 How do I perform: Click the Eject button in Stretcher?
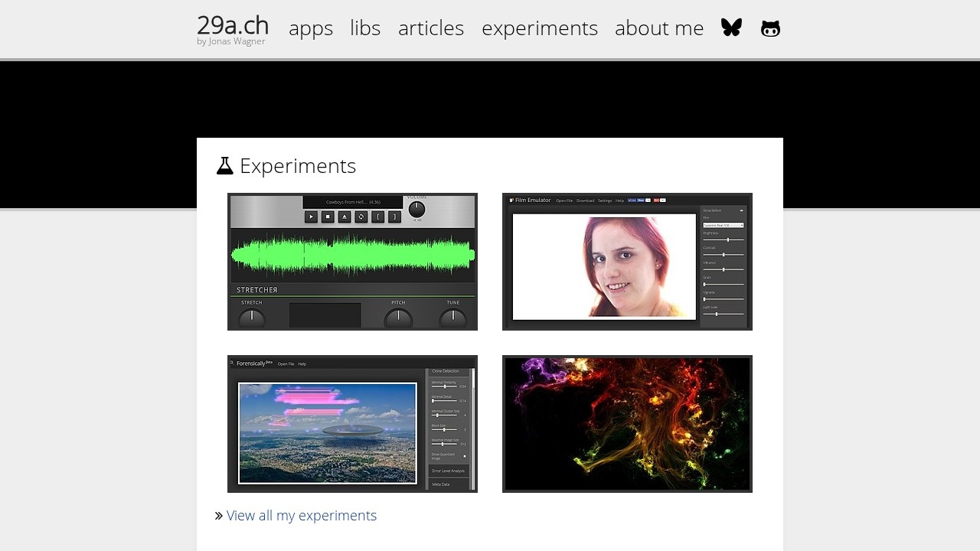[345, 217]
